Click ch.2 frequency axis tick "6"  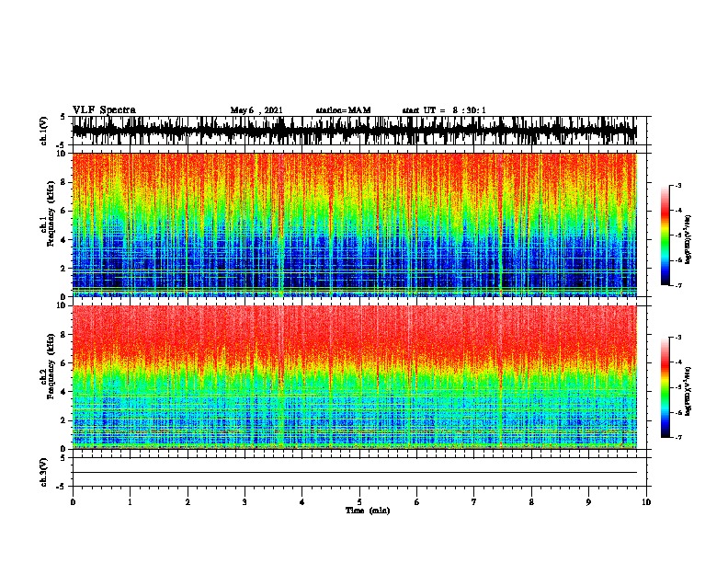[x=64, y=362]
